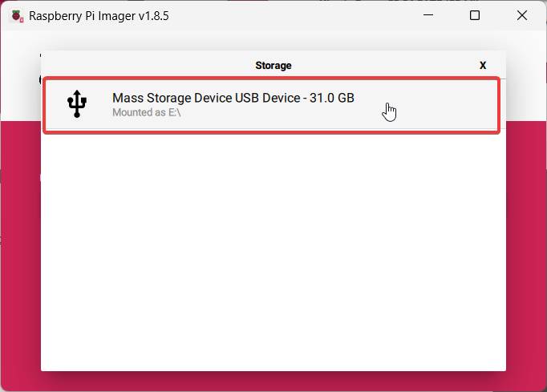
Task: Click the "Mounted as E:\" subtitle text
Action: point(147,113)
